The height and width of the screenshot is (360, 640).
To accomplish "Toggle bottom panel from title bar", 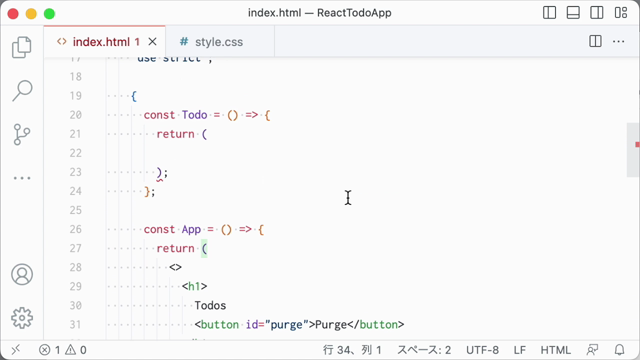I will point(573,13).
